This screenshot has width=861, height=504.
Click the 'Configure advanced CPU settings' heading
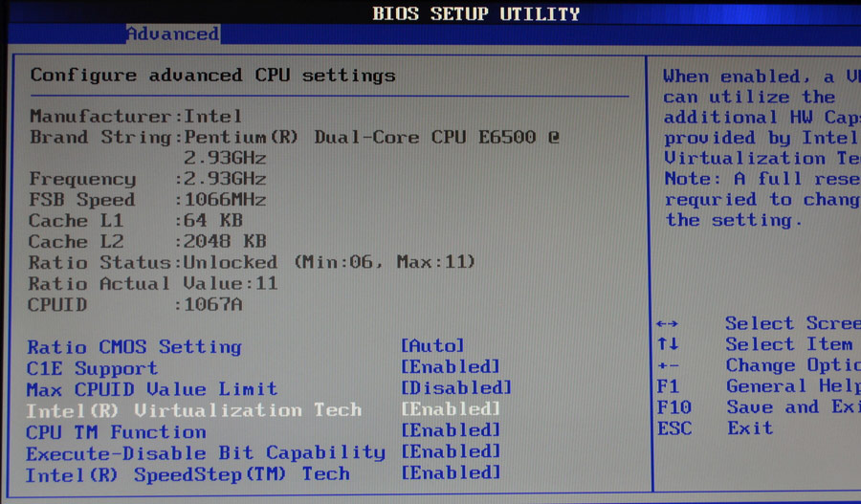pyautogui.click(x=213, y=76)
